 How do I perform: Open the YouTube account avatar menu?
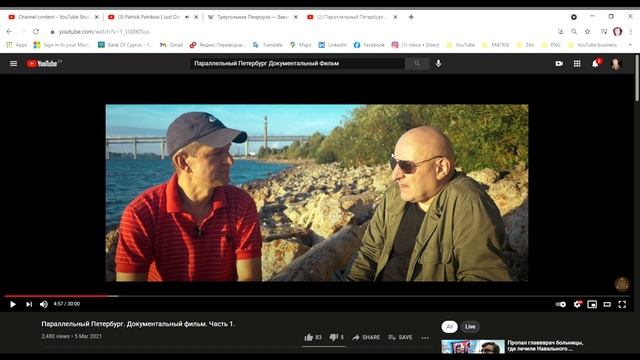coord(616,63)
